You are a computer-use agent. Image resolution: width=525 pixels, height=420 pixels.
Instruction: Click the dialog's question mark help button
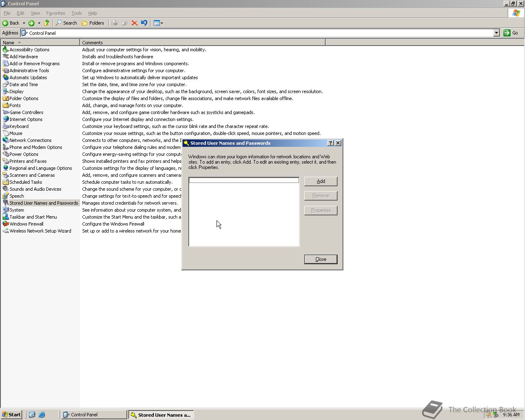(x=331, y=143)
